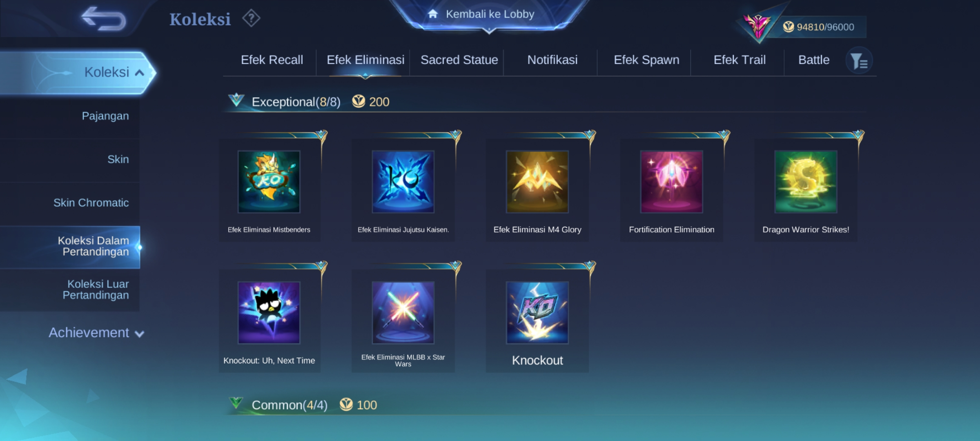This screenshot has height=441, width=980.
Task: Choose Knockout: Uh, Next Time effect
Action: point(269,313)
